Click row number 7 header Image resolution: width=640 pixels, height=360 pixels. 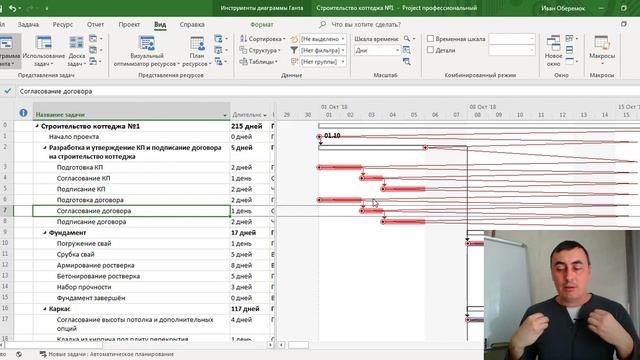click(x=5, y=211)
